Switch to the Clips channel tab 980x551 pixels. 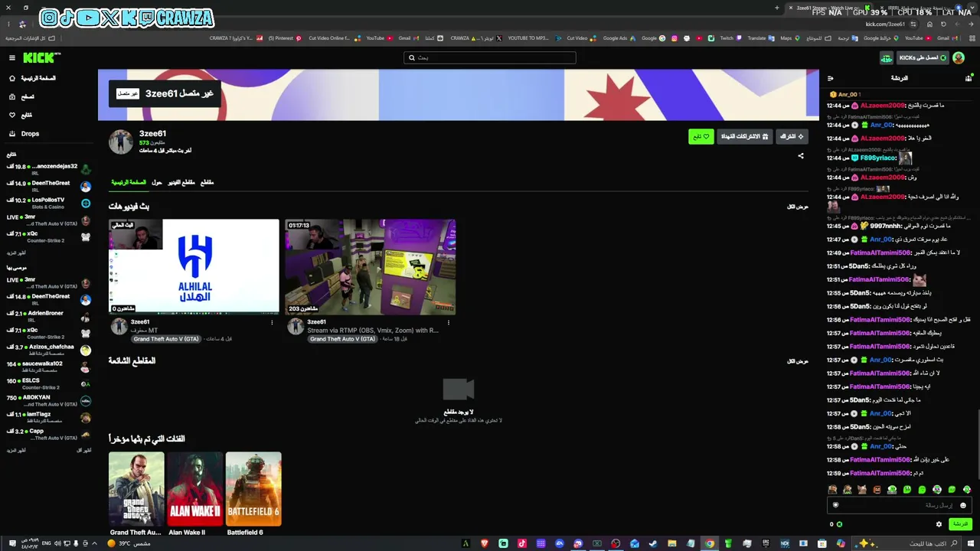pyautogui.click(x=207, y=183)
